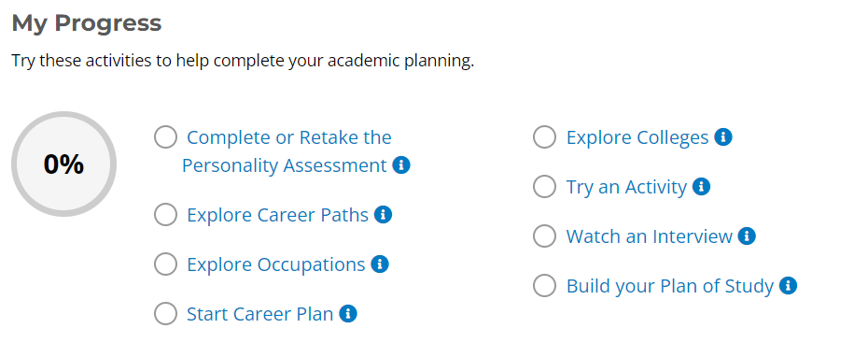
Task: Select the Start Career Plan circle
Action: click(x=165, y=314)
